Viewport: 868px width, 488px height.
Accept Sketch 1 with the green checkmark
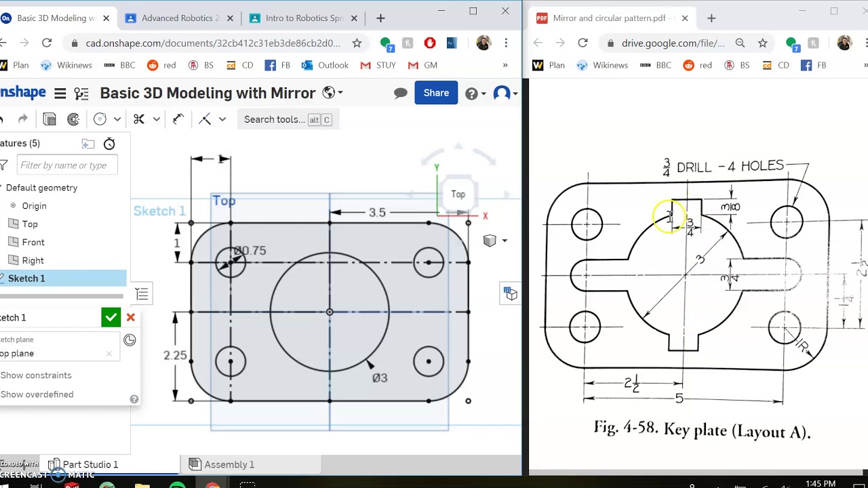[111, 317]
